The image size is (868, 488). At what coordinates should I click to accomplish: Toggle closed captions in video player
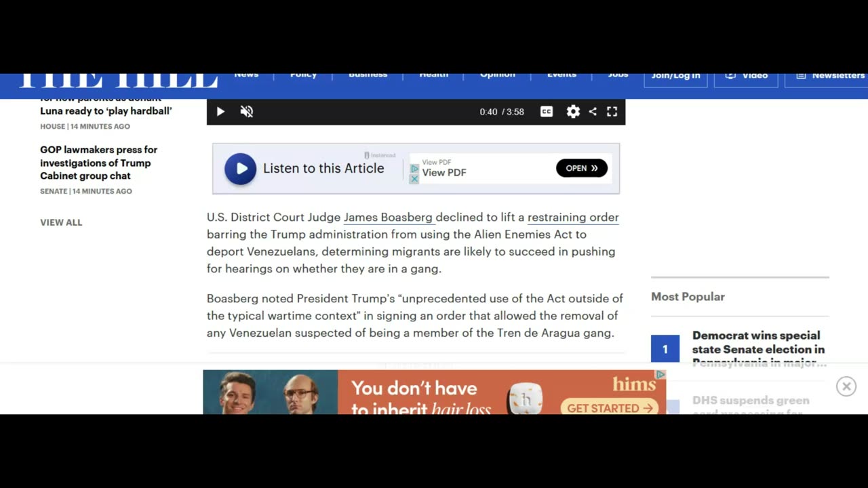click(547, 112)
